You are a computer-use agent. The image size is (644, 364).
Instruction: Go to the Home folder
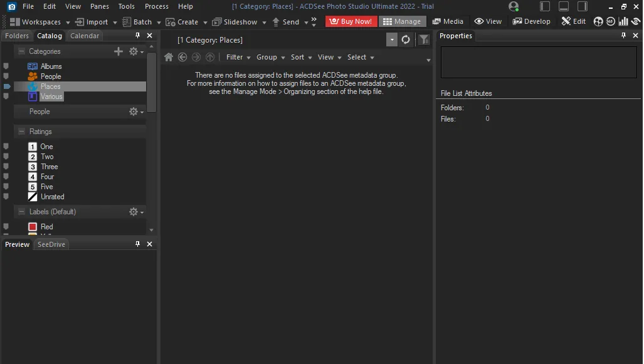click(x=169, y=57)
